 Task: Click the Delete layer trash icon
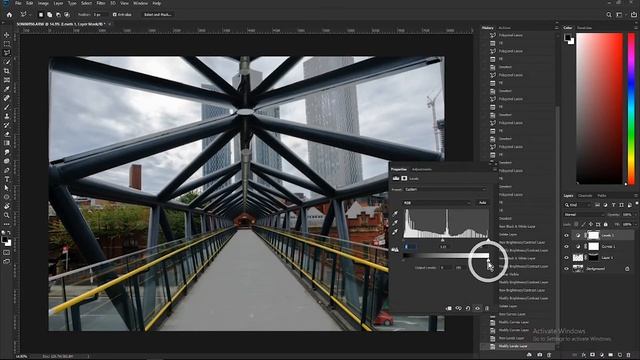(629, 355)
